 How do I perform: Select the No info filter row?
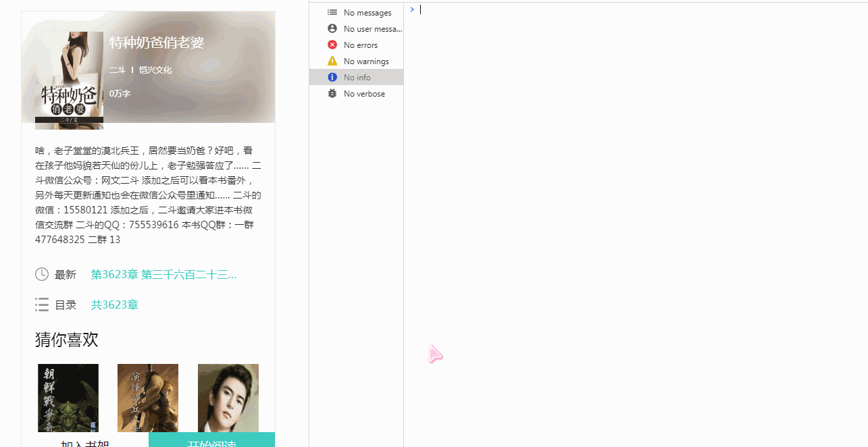tap(357, 77)
